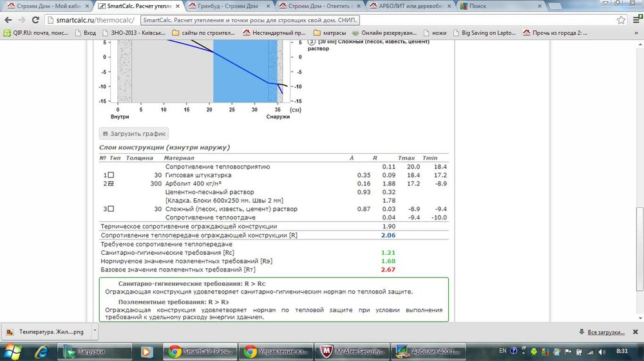Screen dimensions: 644x361
Task: Click the browser back arrow
Action: tap(9, 20)
